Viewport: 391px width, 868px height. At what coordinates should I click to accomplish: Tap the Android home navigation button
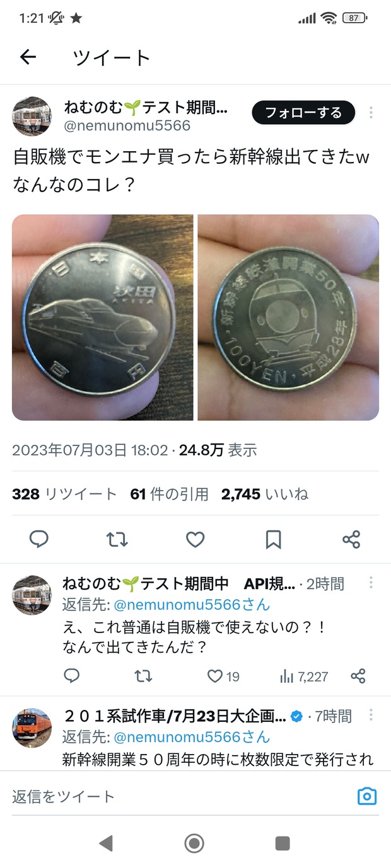pyautogui.click(x=194, y=843)
